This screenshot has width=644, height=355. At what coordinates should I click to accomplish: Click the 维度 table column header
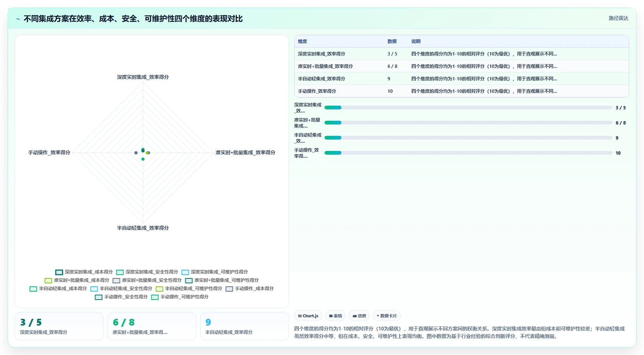point(302,41)
